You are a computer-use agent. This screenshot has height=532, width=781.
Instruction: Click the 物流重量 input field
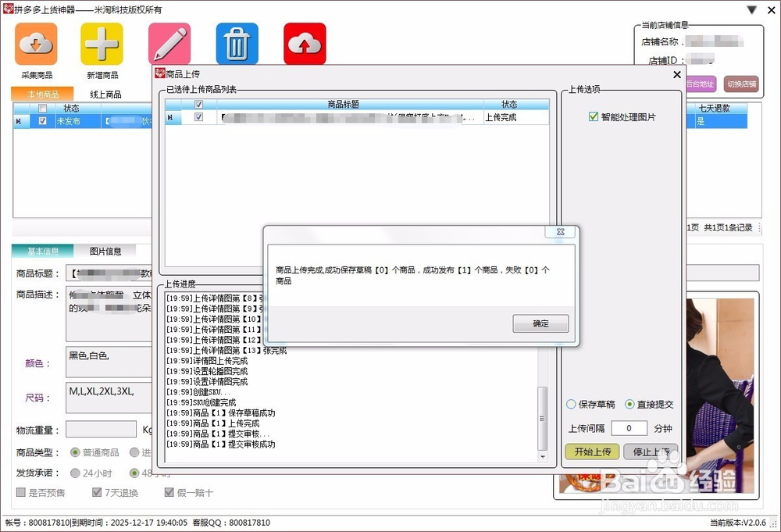click(x=101, y=429)
